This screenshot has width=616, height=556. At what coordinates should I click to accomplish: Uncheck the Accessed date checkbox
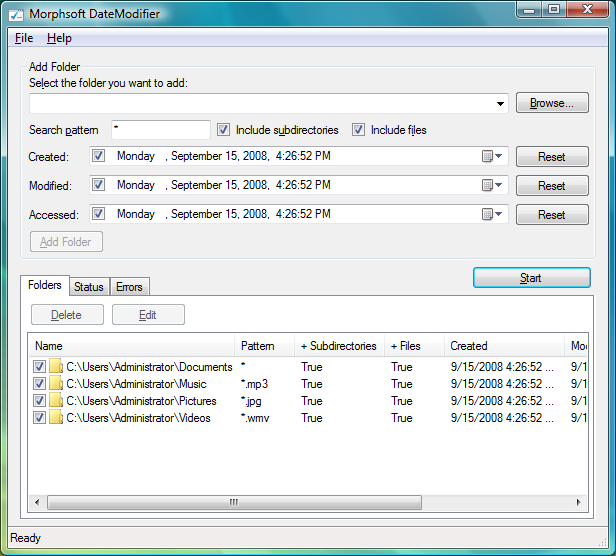click(x=98, y=214)
